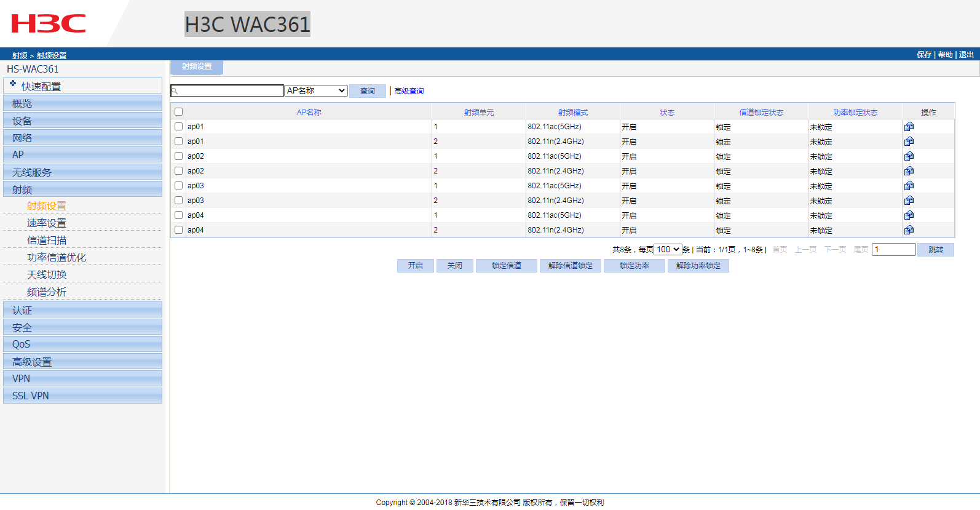Open the operation icon for ap04 radio unit 2

coord(909,230)
